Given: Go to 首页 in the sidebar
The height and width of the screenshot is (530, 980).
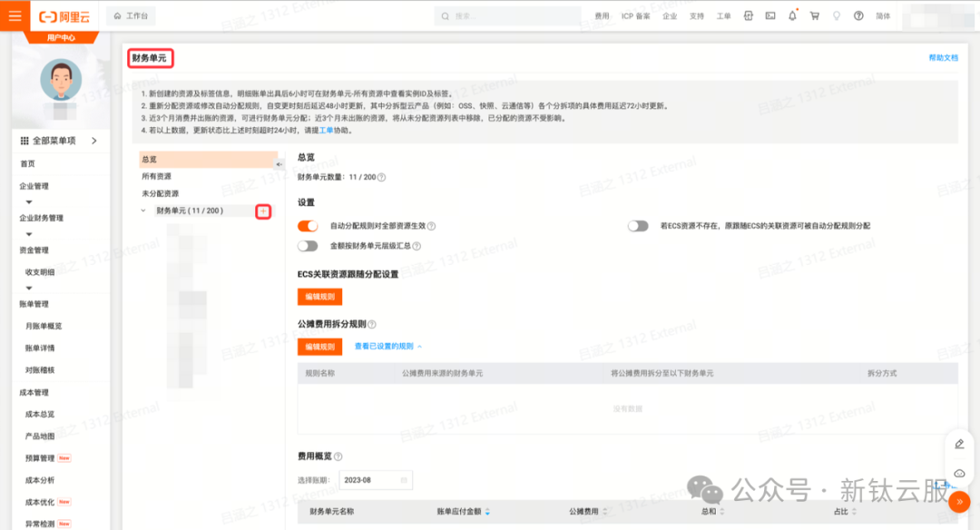Looking at the screenshot, I should point(27,163).
